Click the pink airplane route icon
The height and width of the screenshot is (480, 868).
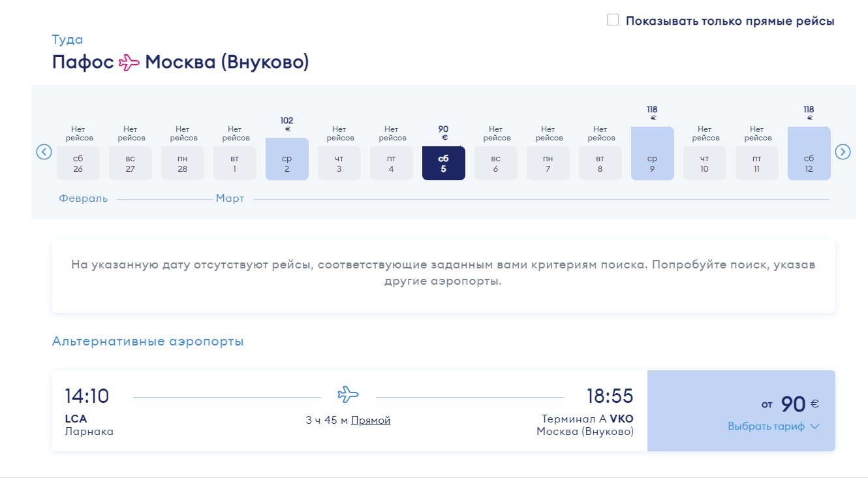click(129, 63)
